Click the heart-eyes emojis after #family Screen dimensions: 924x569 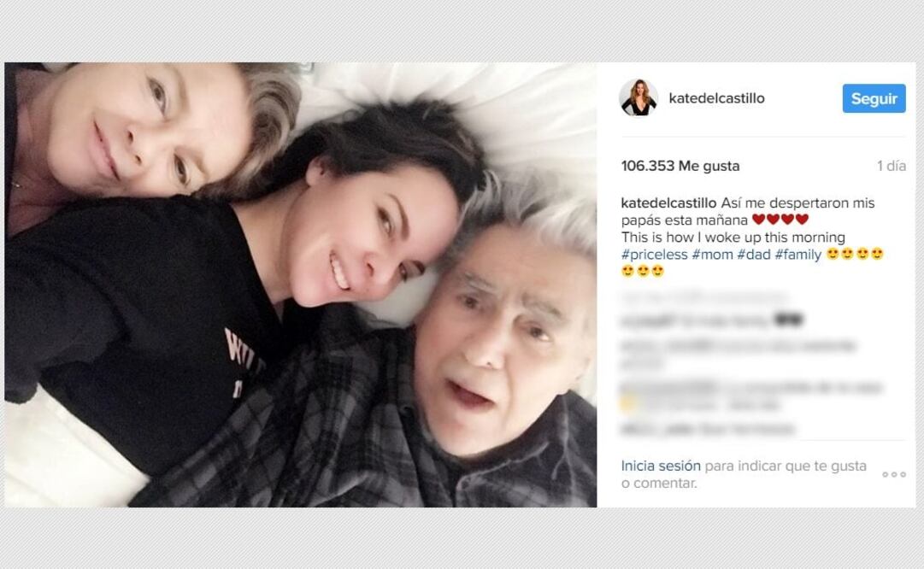(855, 254)
